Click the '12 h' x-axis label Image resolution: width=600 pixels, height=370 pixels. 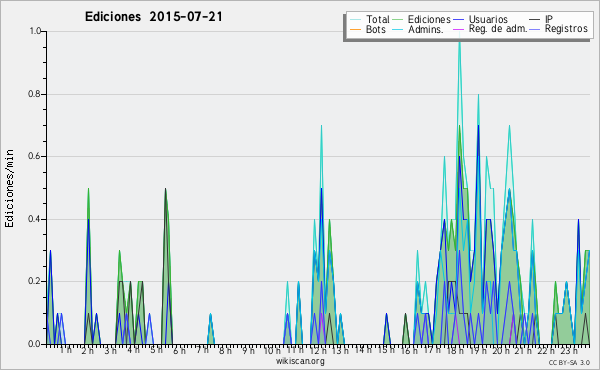[318, 351]
